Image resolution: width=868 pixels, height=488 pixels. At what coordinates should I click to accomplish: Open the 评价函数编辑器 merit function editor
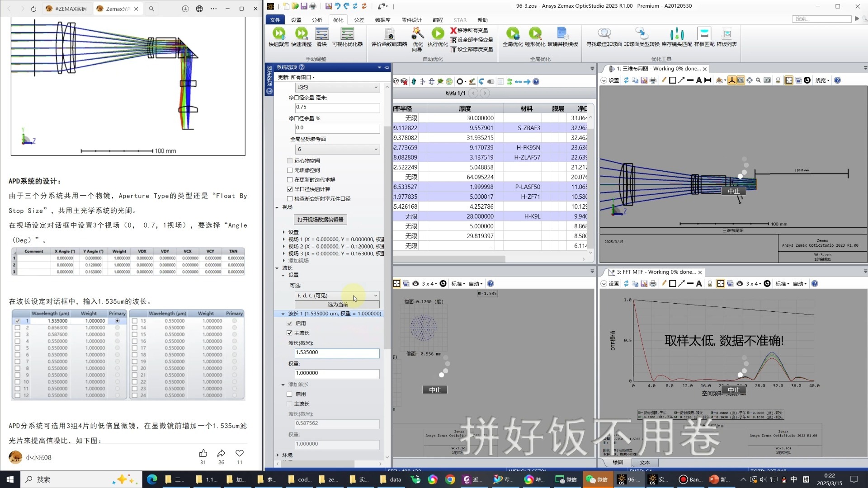click(x=389, y=33)
